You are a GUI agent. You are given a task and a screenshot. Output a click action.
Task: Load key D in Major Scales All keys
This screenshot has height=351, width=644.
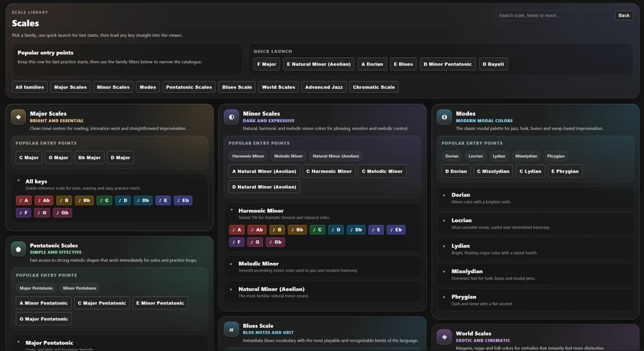point(123,201)
